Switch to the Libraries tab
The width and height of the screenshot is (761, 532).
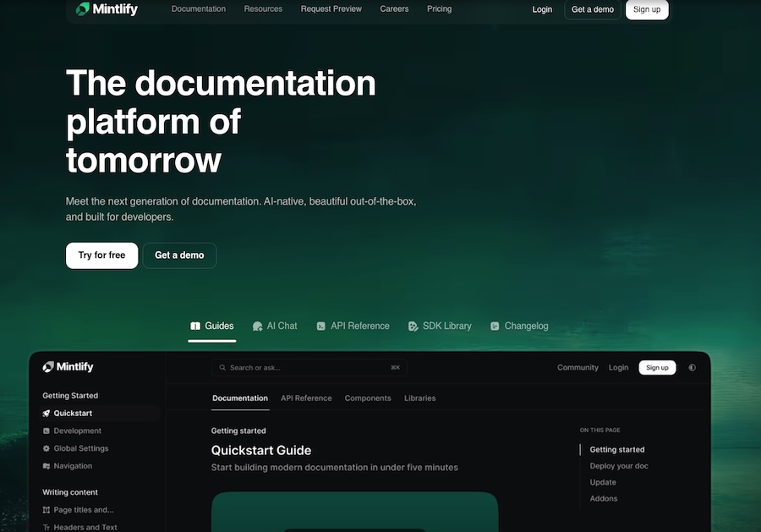click(x=419, y=398)
